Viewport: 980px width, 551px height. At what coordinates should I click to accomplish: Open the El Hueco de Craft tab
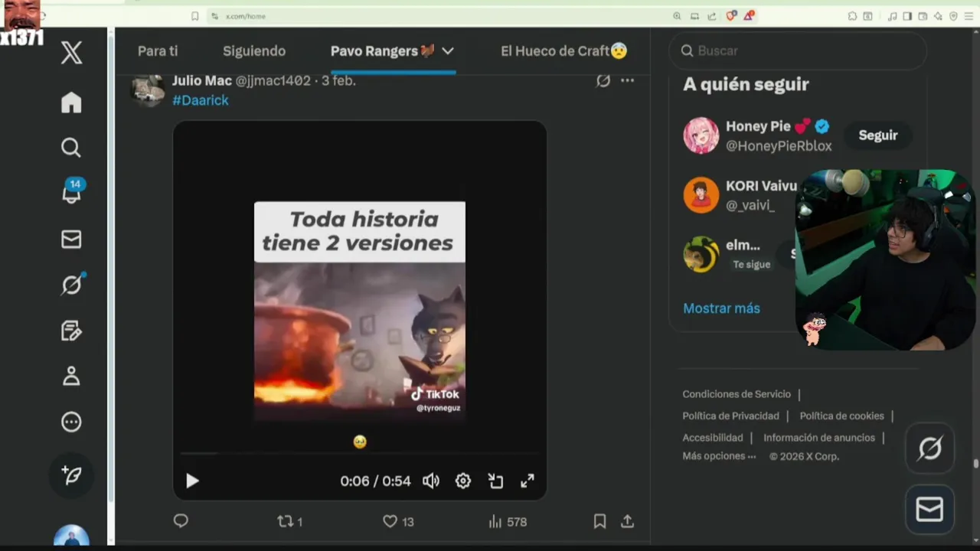point(564,51)
